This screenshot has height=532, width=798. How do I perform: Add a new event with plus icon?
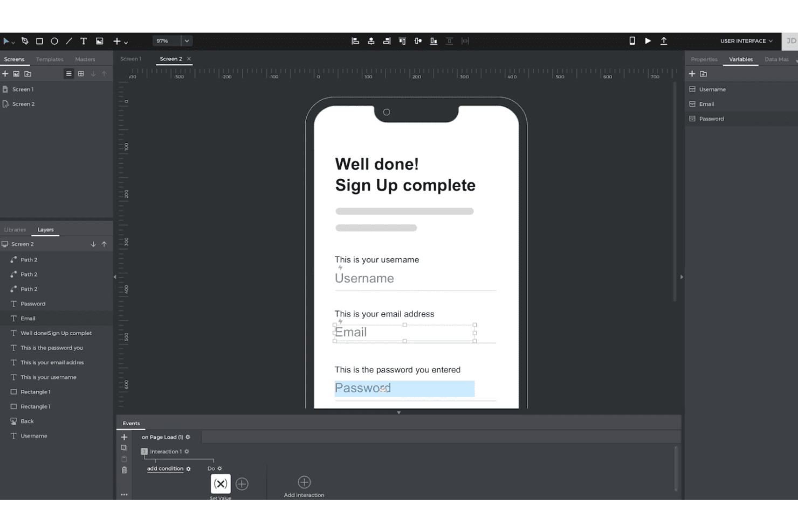(124, 437)
